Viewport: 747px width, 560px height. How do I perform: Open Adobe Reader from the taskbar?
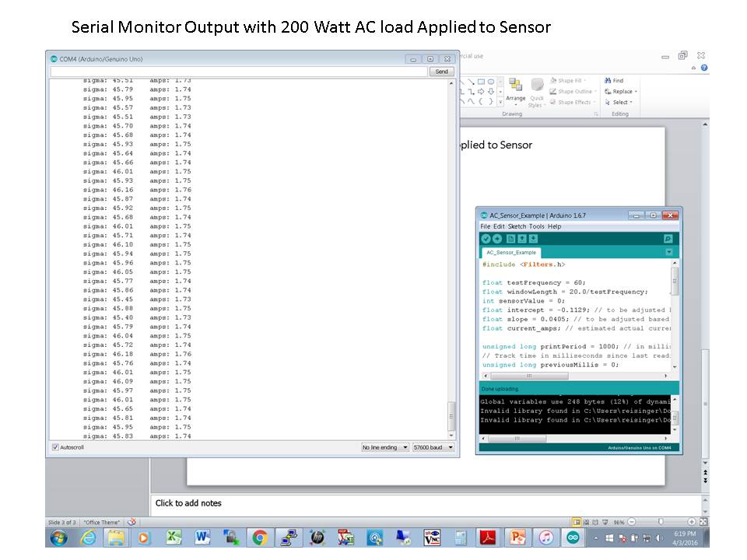click(488, 538)
